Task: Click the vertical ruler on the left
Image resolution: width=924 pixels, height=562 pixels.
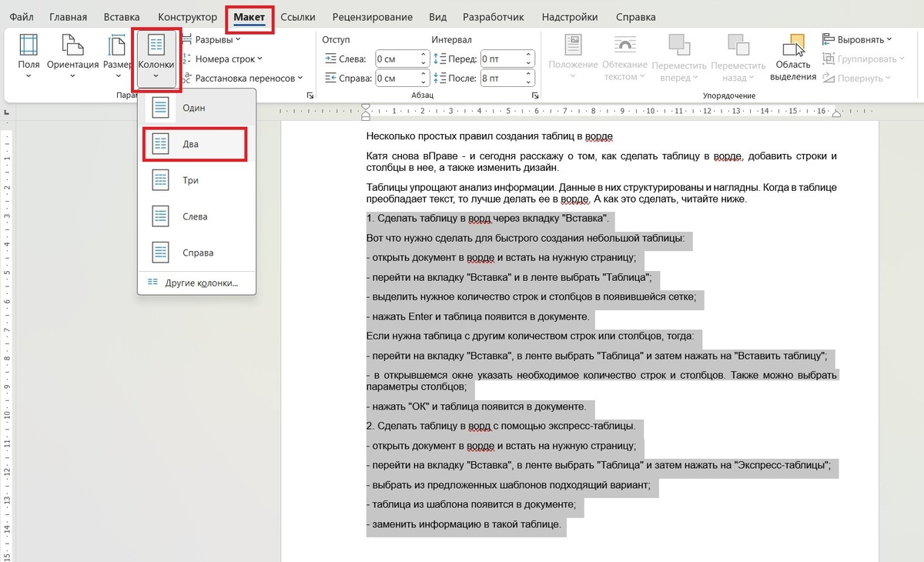Action: (5, 346)
